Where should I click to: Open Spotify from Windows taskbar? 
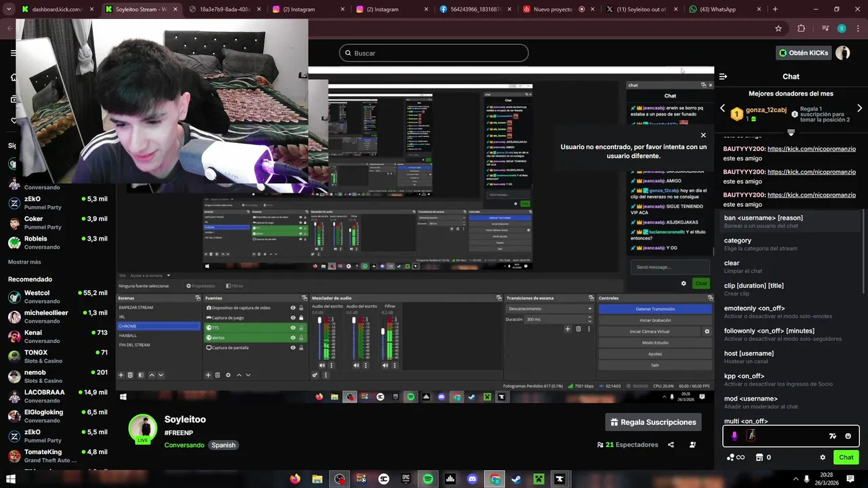click(x=428, y=479)
